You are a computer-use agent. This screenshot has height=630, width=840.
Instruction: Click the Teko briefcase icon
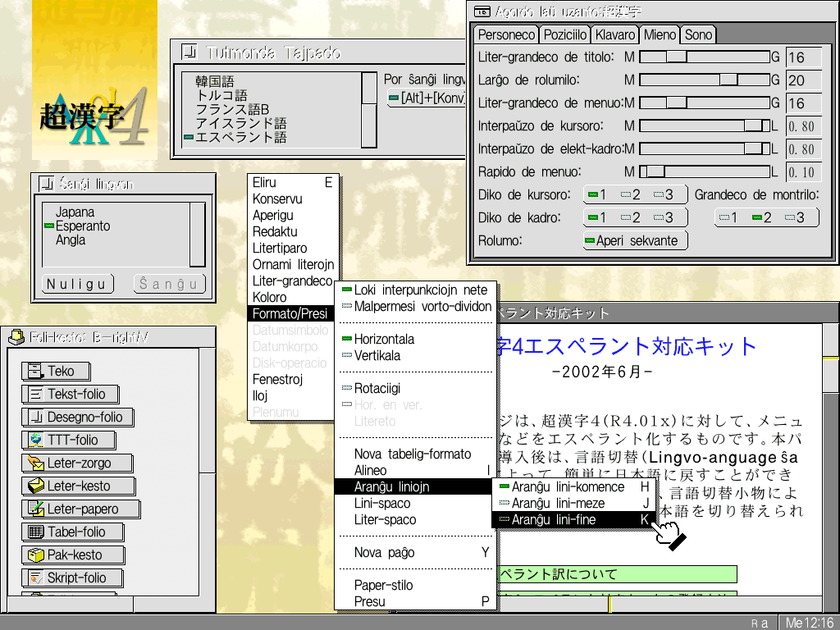click(x=35, y=371)
